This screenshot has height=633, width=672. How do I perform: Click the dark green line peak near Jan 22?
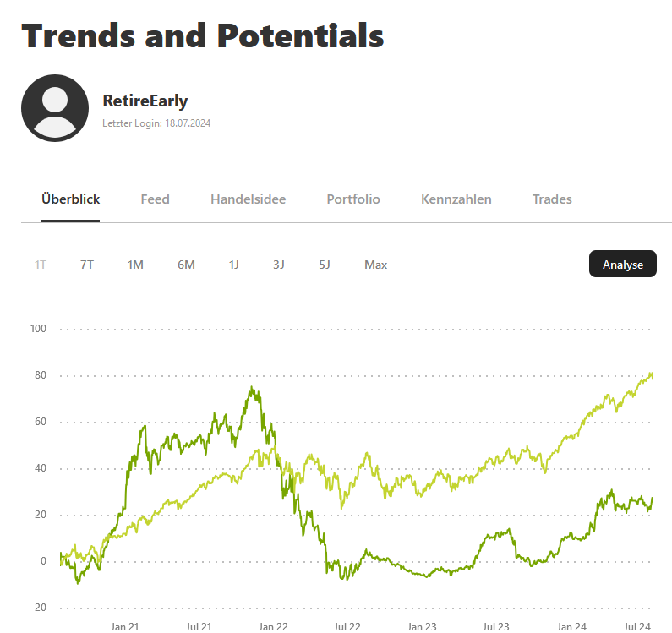click(x=252, y=389)
